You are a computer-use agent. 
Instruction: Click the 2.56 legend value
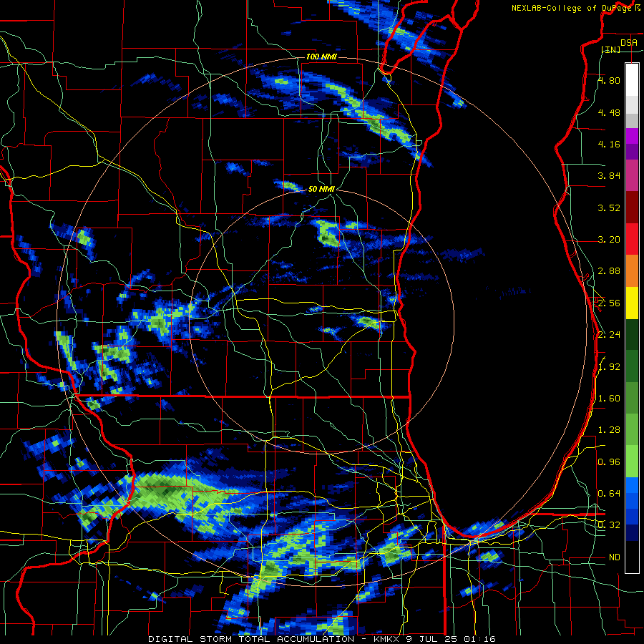pyautogui.click(x=609, y=303)
